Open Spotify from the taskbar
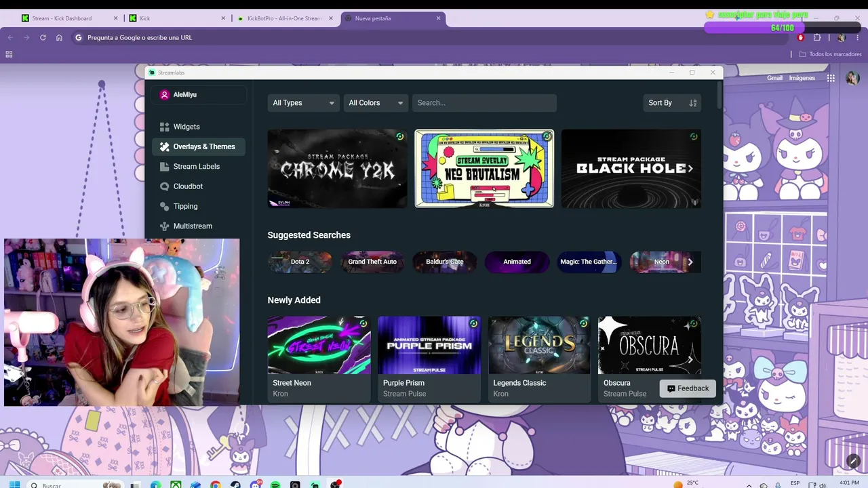This screenshot has width=868, height=488. pyautogui.click(x=275, y=485)
